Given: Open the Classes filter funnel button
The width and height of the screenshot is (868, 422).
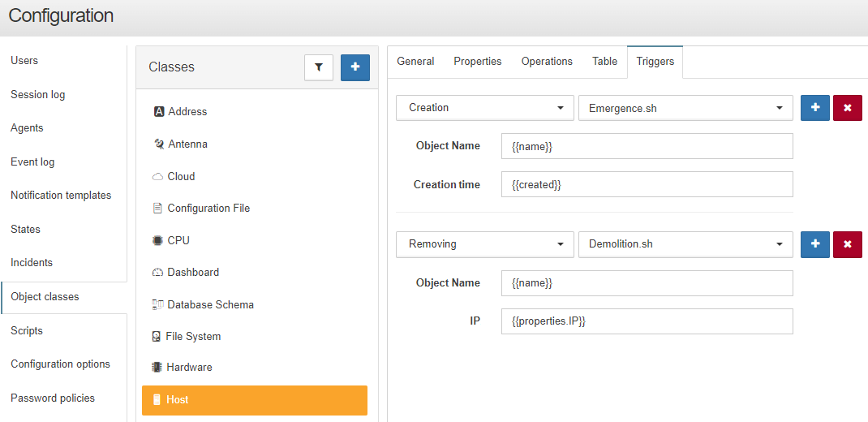Looking at the screenshot, I should coord(319,67).
